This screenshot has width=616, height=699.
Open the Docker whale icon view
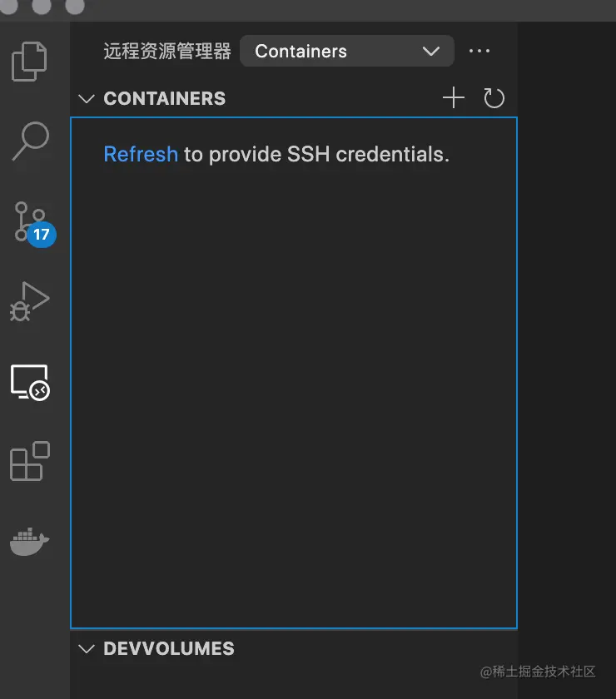[30, 540]
